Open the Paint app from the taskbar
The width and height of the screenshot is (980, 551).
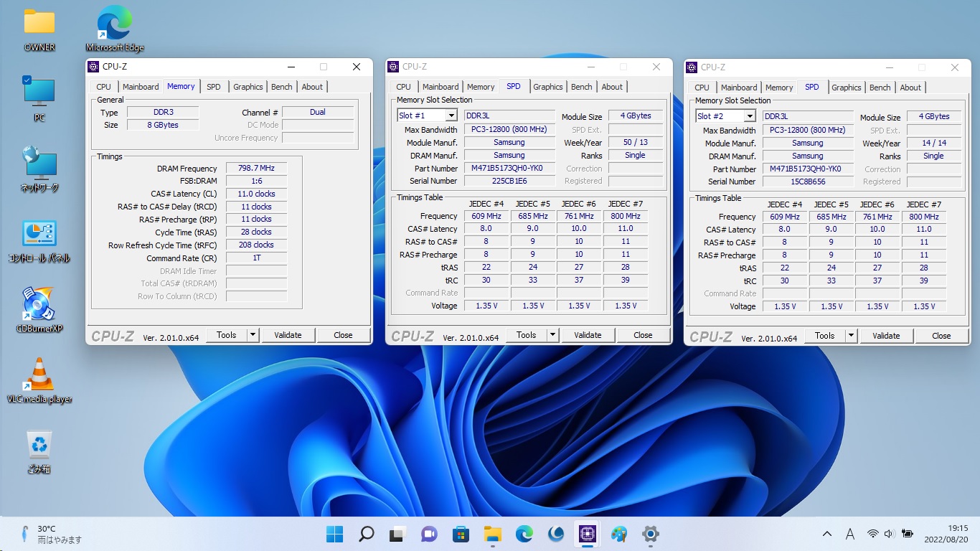coord(618,534)
